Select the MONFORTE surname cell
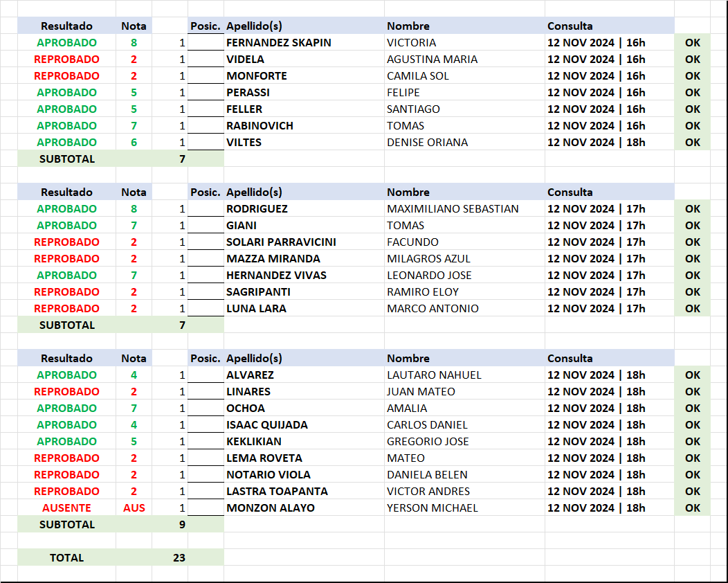Image resolution: width=728 pixels, height=583 pixels. pos(304,75)
